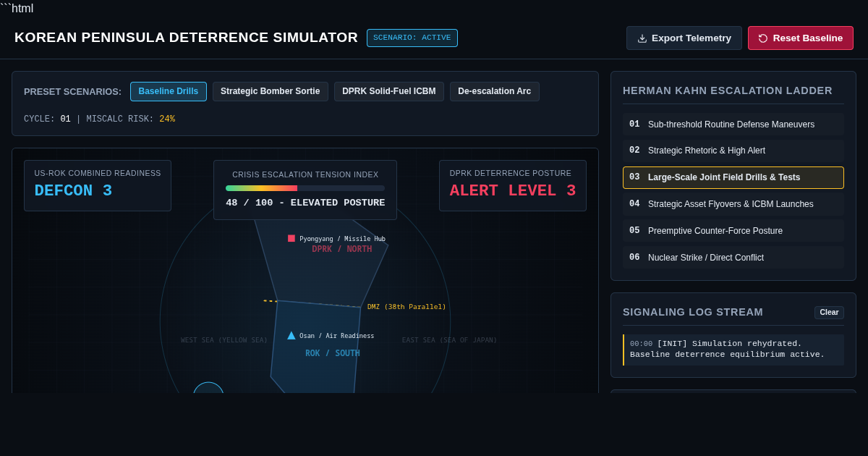The width and height of the screenshot is (868, 456).
Task: Click the 00:00 [INIT] log entry
Action: tap(733, 350)
